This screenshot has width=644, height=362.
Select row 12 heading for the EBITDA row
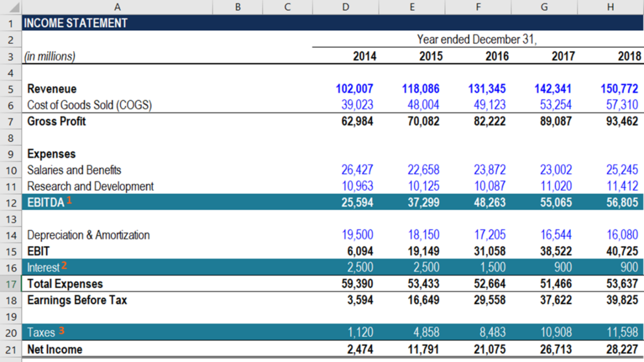click(x=10, y=202)
